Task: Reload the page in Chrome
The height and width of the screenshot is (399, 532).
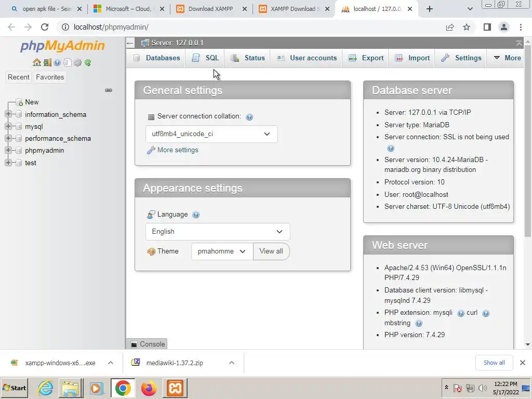Action: (45, 27)
